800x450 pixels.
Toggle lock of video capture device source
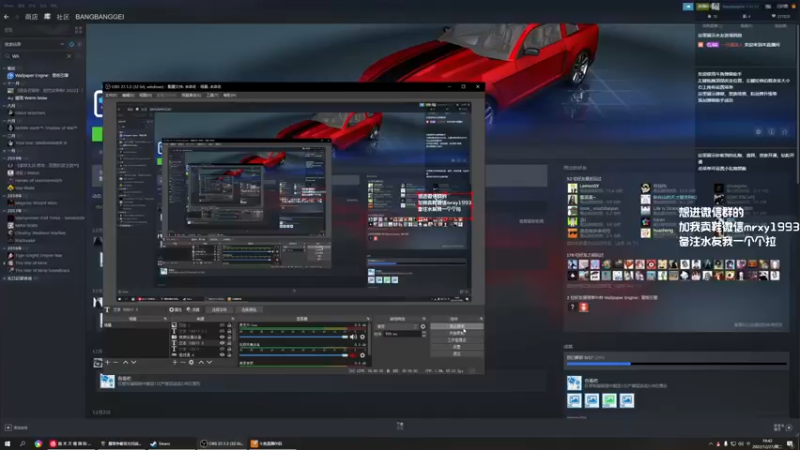(229, 337)
